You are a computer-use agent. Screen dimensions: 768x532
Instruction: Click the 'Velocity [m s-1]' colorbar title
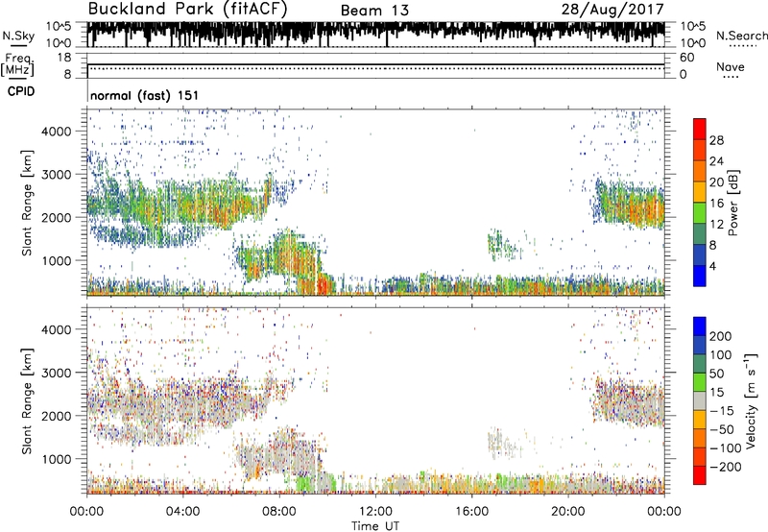pos(751,400)
